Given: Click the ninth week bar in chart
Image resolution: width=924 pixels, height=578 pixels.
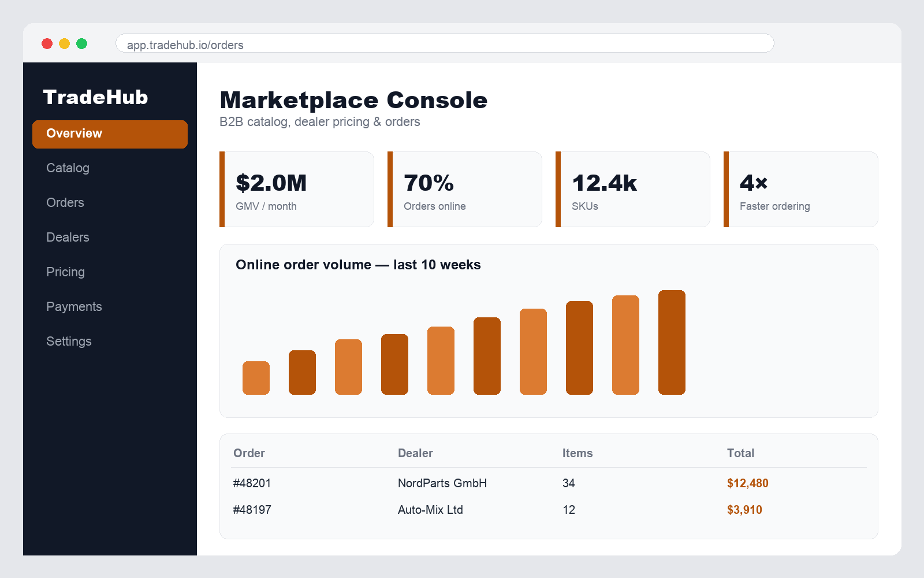Looking at the screenshot, I should click(626, 345).
